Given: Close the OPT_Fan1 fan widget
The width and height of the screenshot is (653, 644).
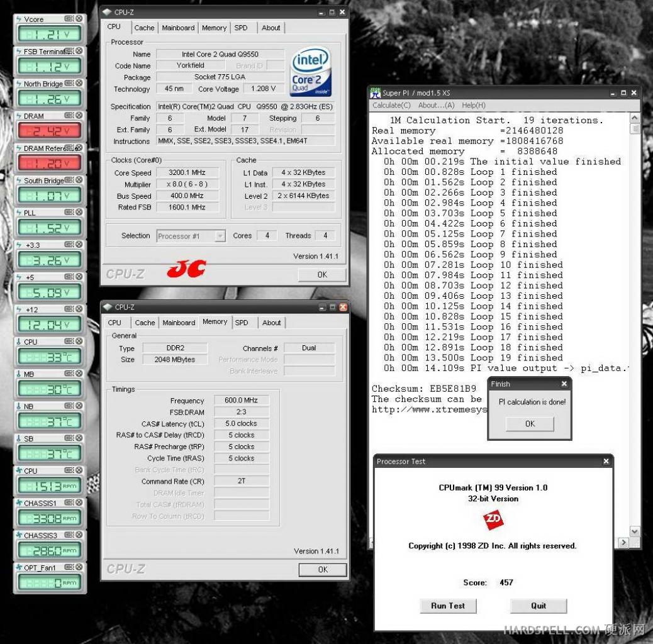Looking at the screenshot, I should click(x=79, y=567).
